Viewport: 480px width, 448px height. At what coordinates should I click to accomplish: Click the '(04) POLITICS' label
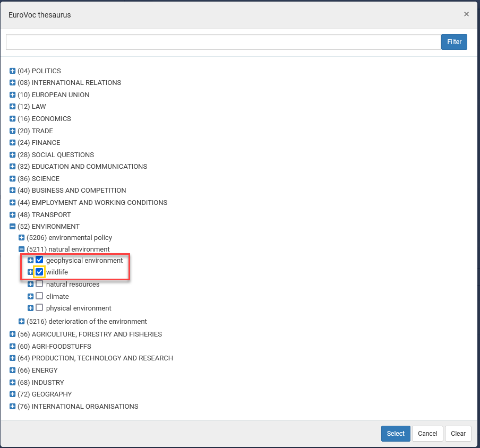point(39,71)
